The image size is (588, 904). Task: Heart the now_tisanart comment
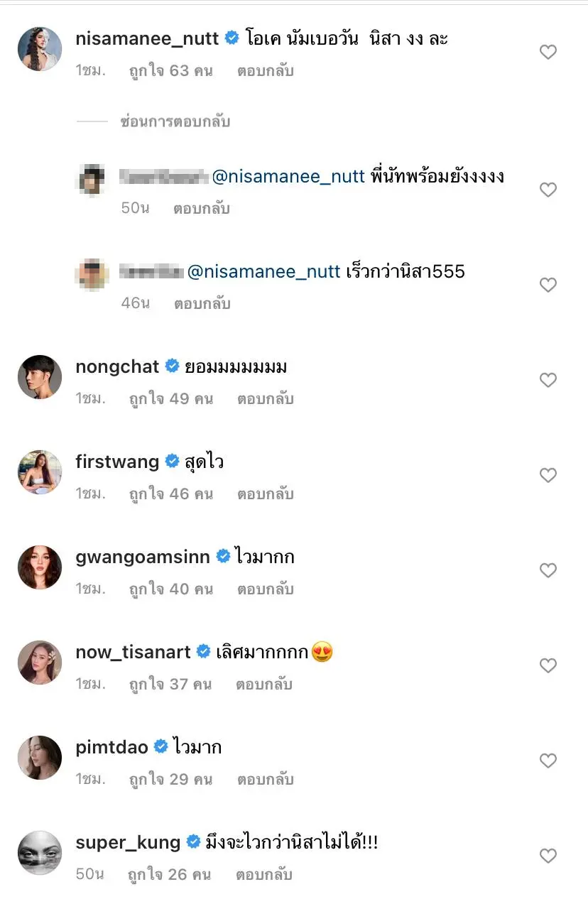548,665
